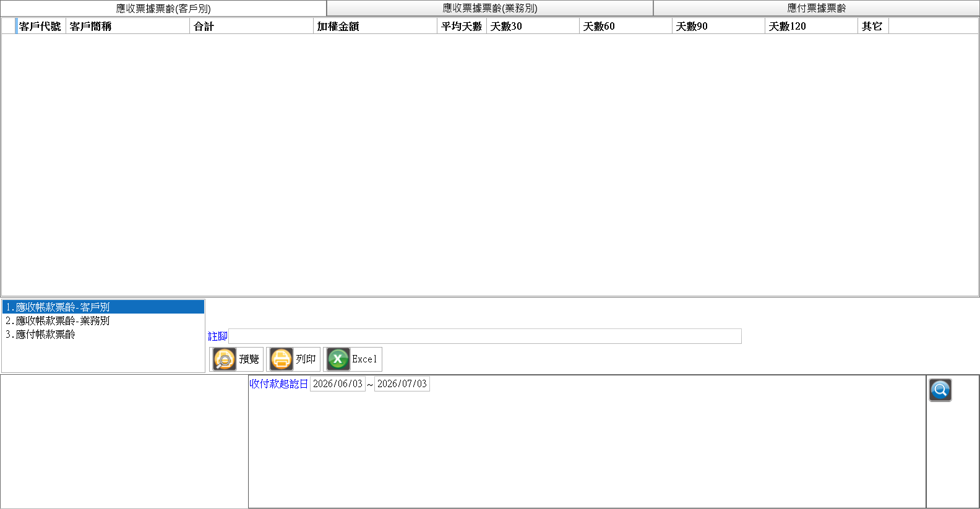This screenshot has height=509, width=980.
Task: Click the 天數60 column header
Action: pos(626,26)
